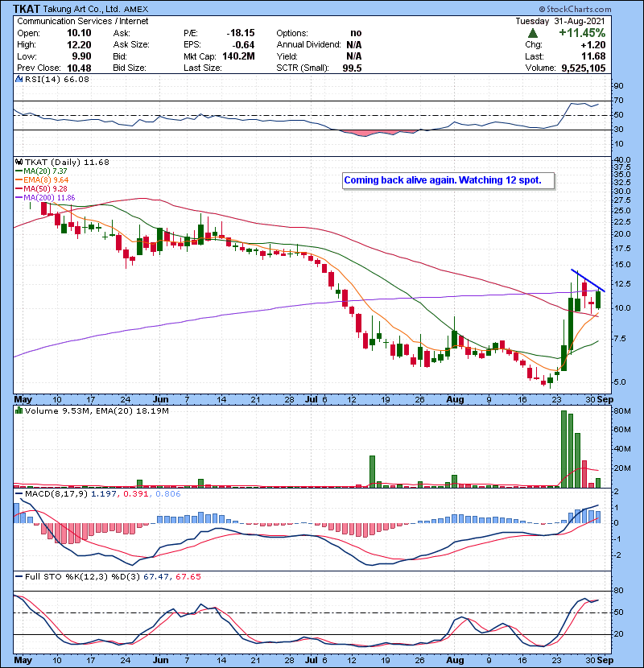Click the Open price 10.10 value

coord(79,33)
